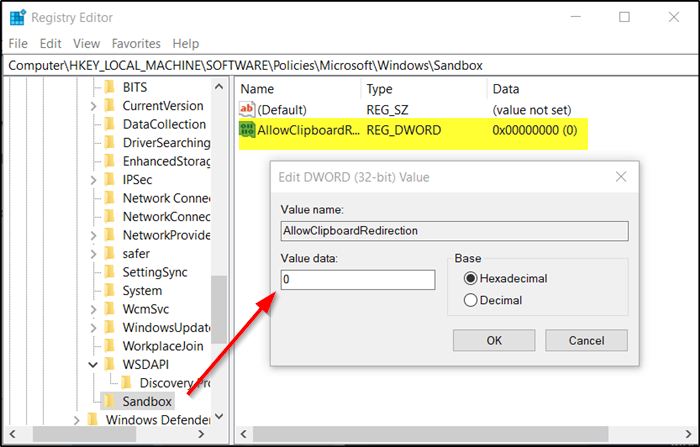Click the '0x00000000 (0)' data cell

point(534,130)
